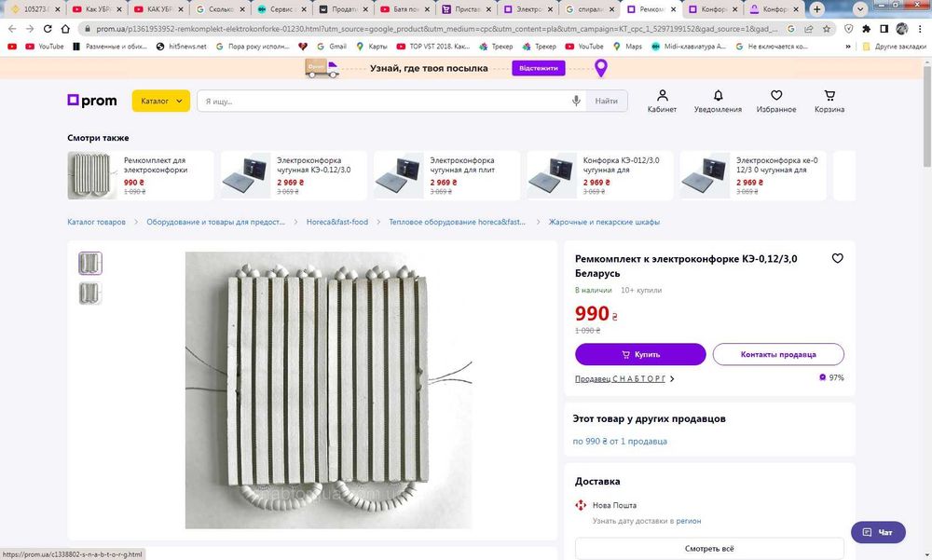Open Избранное heart icon in header
Image resolution: width=932 pixels, height=560 pixels.
point(776,101)
